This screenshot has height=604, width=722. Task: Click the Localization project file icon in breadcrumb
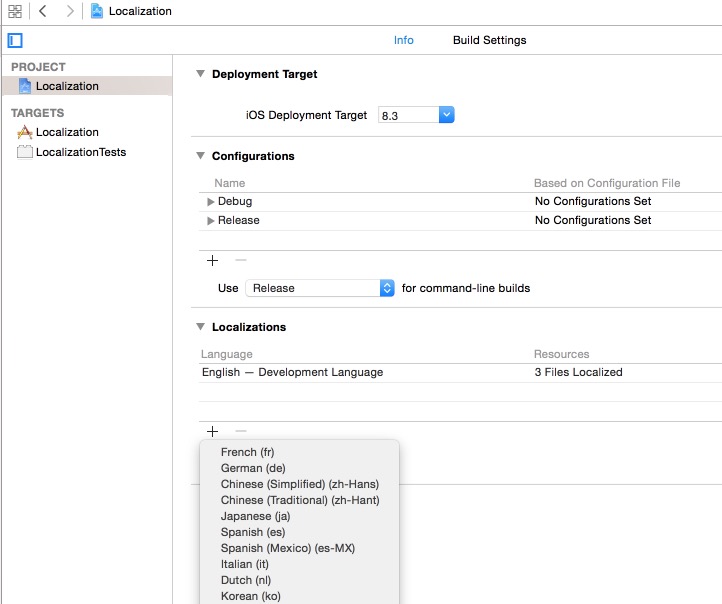97,11
